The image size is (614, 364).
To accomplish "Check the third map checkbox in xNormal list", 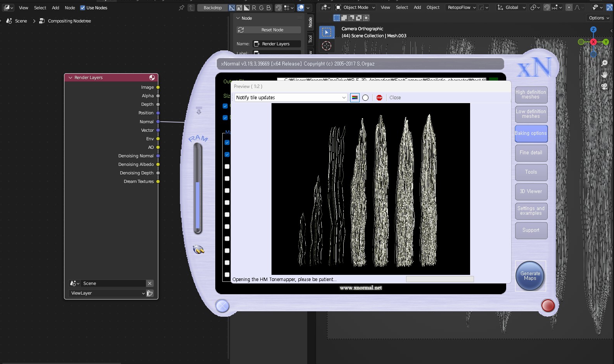I will click(x=227, y=166).
